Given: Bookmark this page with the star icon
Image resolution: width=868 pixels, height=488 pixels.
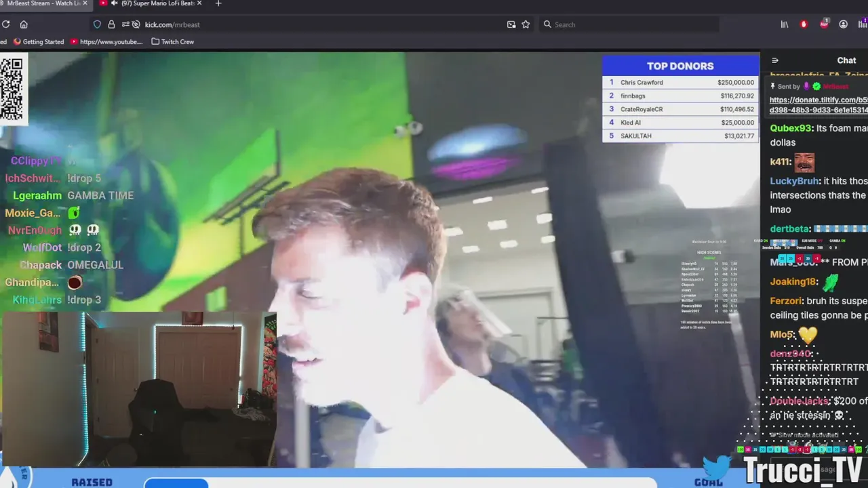Looking at the screenshot, I should tap(526, 24).
